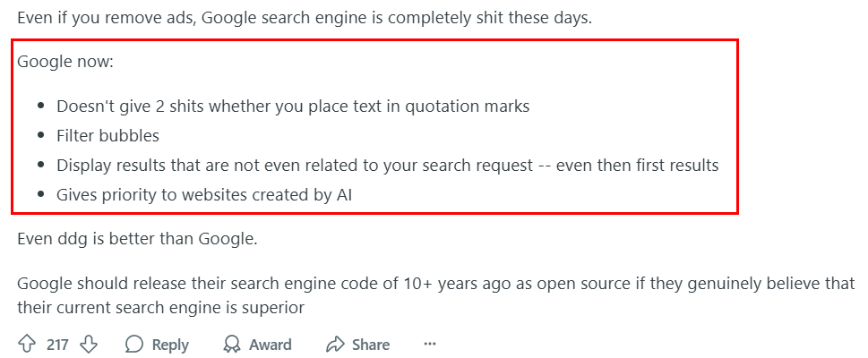Click the Reply text label
The height and width of the screenshot is (358, 868).
pyautogui.click(x=170, y=345)
